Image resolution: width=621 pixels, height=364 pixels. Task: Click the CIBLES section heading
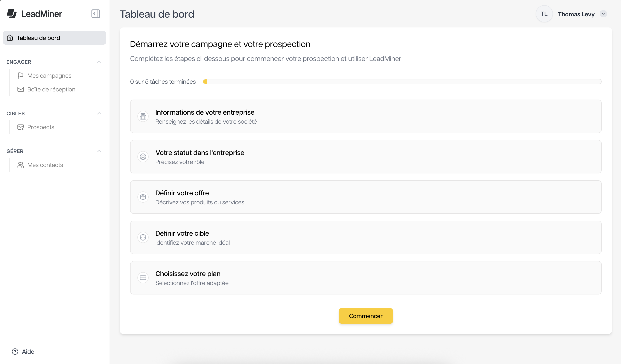coord(15,114)
